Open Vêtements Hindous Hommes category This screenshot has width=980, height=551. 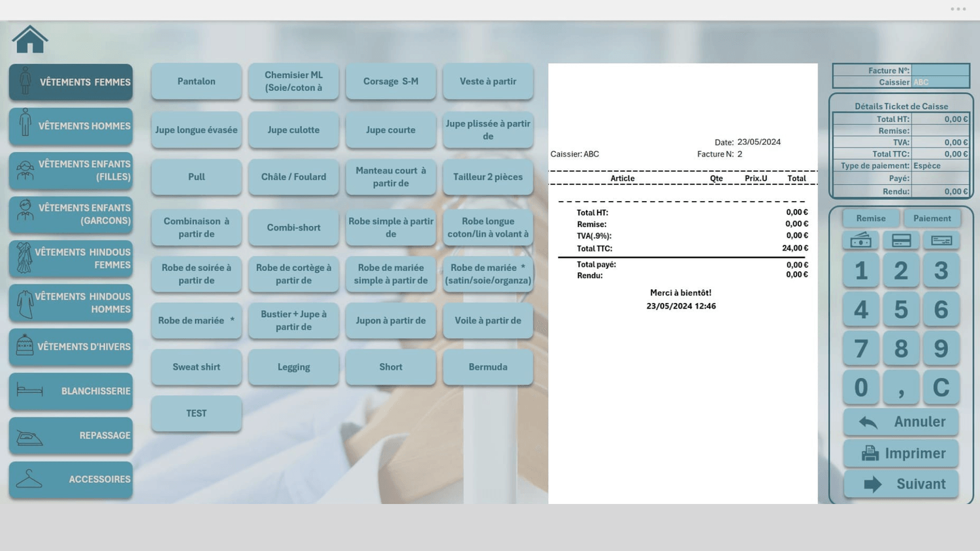[x=71, y=303]
